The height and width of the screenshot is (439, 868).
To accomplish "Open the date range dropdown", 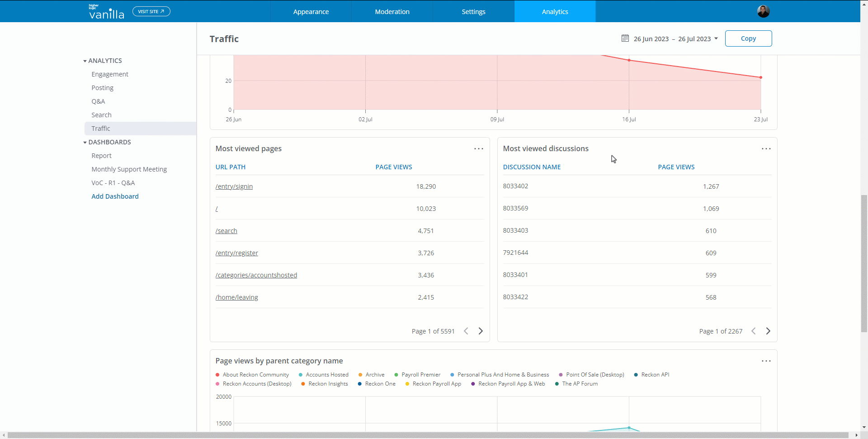I will click(675, 39).
